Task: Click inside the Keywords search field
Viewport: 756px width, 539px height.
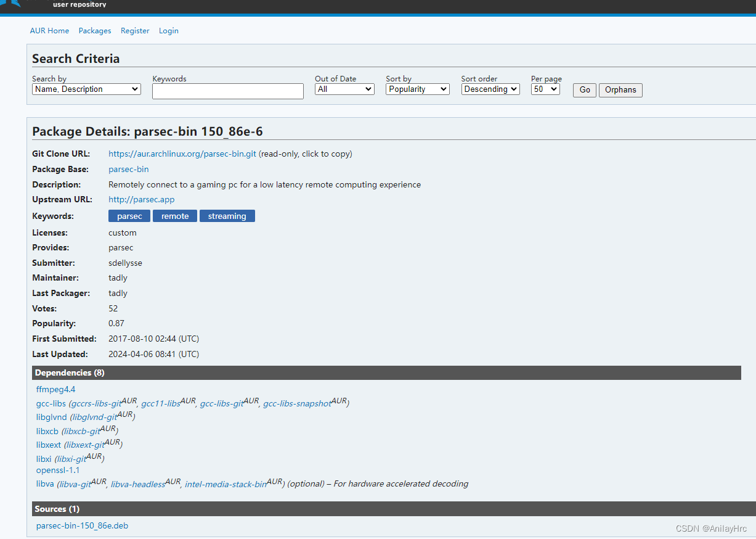Action: tap(227, 91)
